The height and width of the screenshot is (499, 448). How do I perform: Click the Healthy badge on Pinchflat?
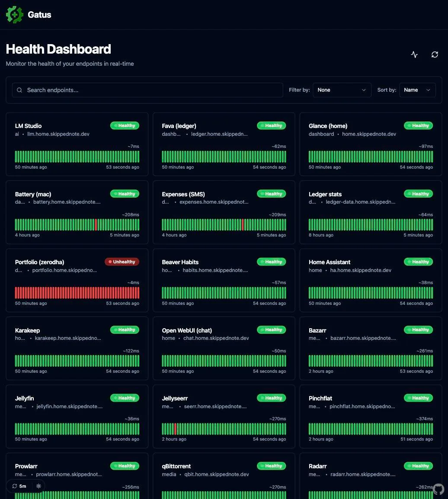[x=419, y=398]
